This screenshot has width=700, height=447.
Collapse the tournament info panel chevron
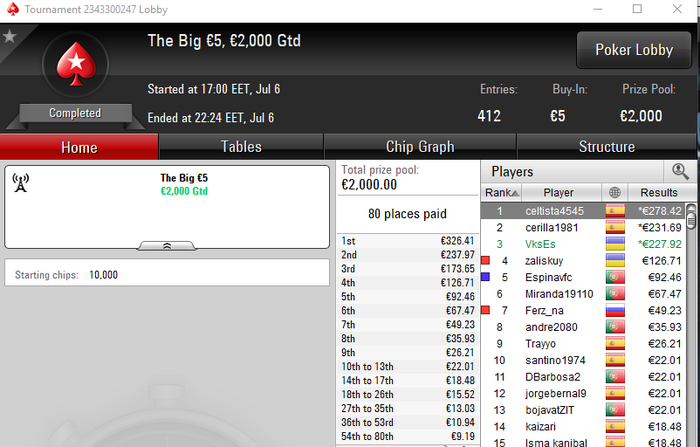(167, 246)
